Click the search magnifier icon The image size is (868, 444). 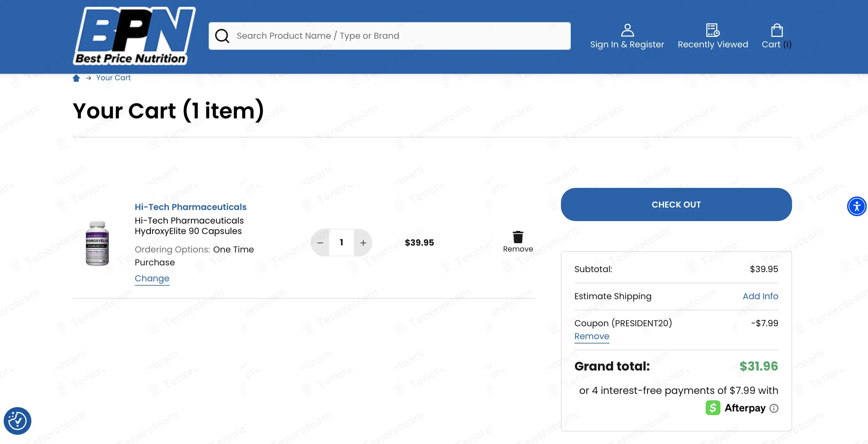(x=222, y=36)
